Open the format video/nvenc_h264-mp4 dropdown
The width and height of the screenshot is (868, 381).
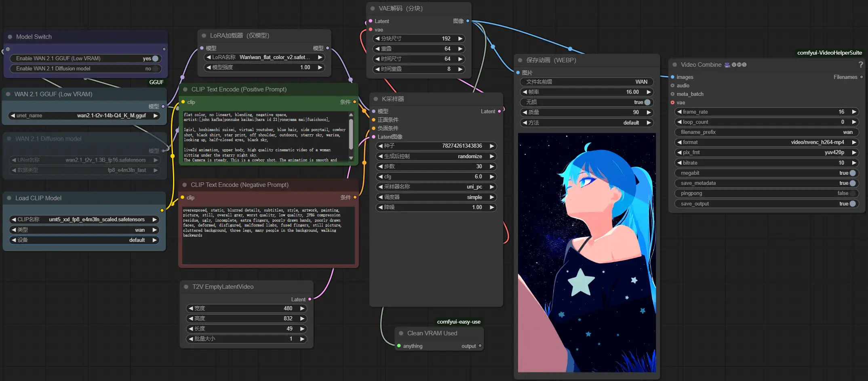coord(767,142)
